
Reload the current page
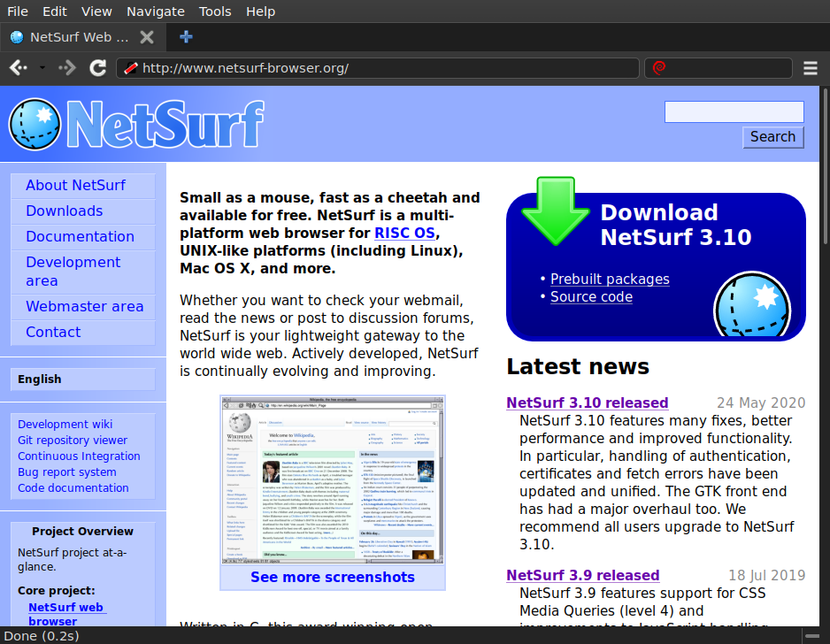tap(98, 68)
